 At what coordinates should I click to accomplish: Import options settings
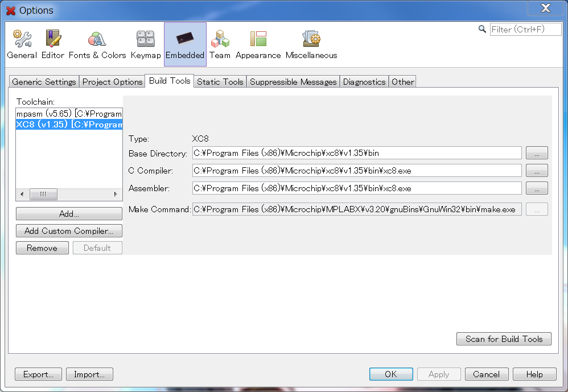tap(89, 374)
